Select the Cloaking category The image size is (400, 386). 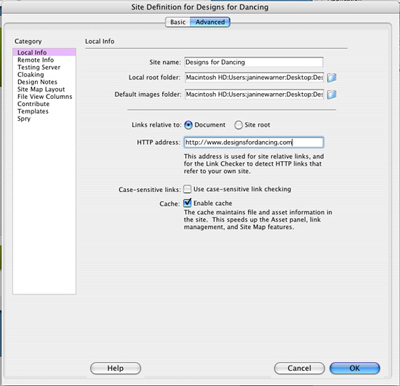pos(44,74)
